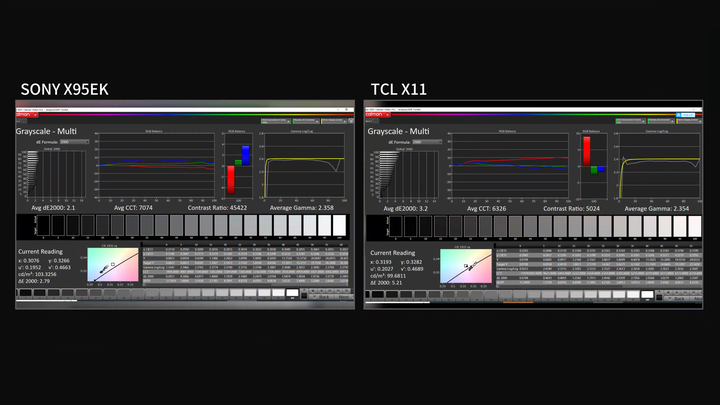Click the RGB Balance line graph in Sony window

pyautogui.click(x=156, y=165)
